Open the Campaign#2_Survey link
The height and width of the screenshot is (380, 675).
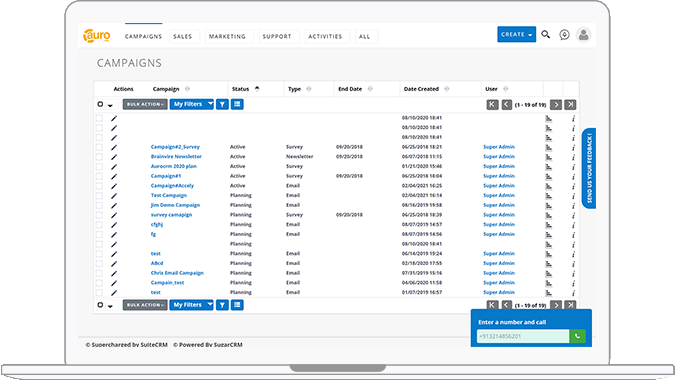175,147
